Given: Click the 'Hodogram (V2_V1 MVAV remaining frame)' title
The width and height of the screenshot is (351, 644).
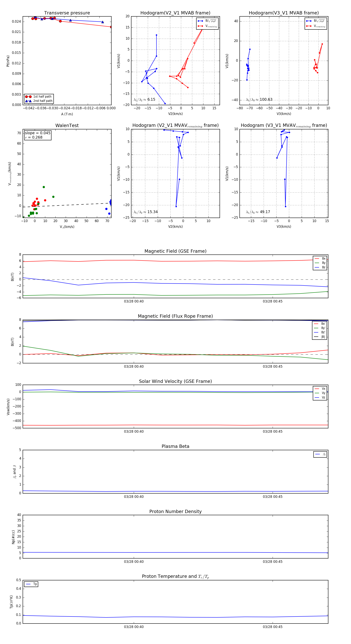Looking at the screenshot, I should coord(175,125).
